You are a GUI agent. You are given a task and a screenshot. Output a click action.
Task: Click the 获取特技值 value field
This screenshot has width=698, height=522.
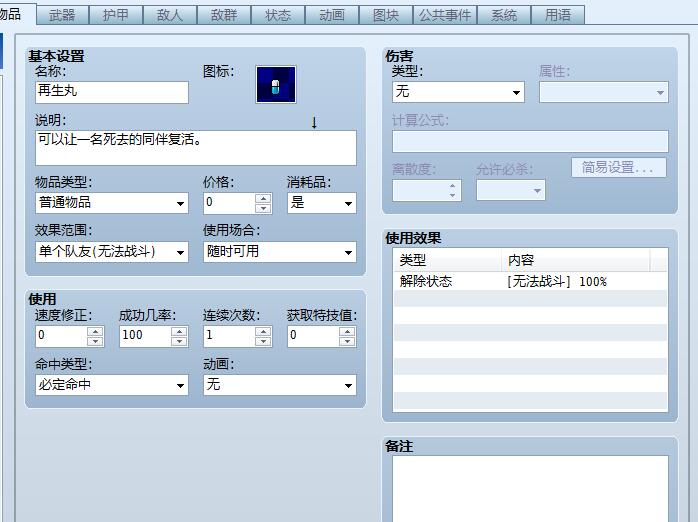(x=313, y=336)
